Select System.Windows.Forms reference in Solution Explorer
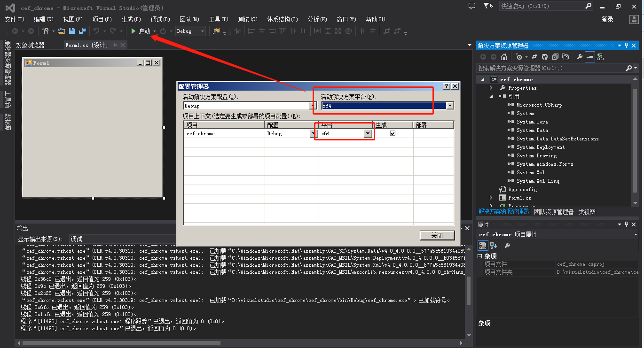This screenshot has width=644, height=348. coord(544,164)
